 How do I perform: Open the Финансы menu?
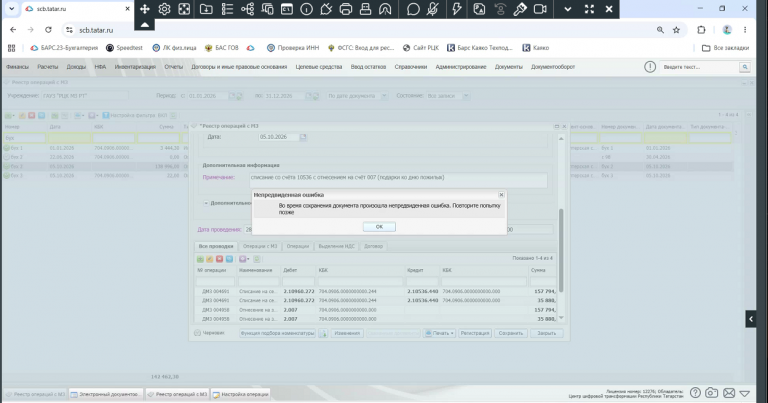click(17, 67)
